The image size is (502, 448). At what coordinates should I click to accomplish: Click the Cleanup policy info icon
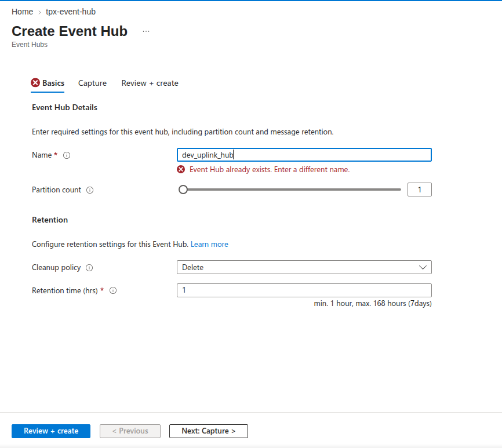click(89, 268)
